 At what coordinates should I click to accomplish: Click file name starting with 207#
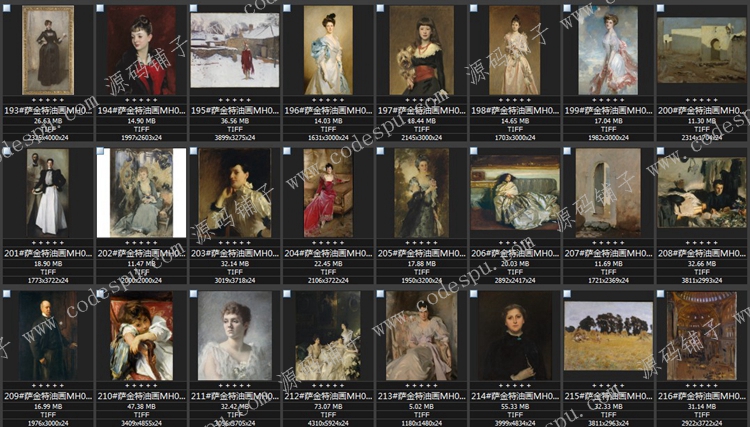click(x=608, y=253)
